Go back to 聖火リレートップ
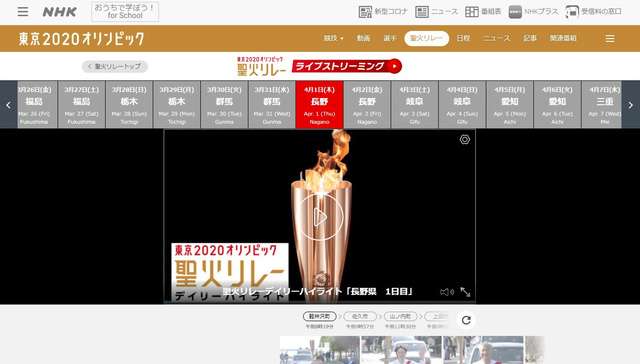This screenshot has height=364, width=640. (x=115, y=66)
